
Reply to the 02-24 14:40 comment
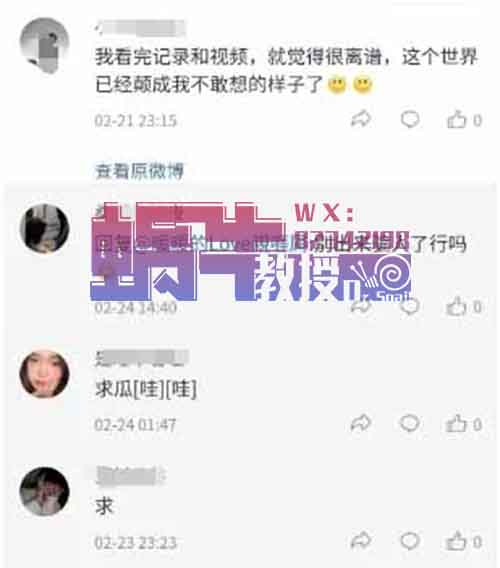pyautogui.click(x=410, y=306)
